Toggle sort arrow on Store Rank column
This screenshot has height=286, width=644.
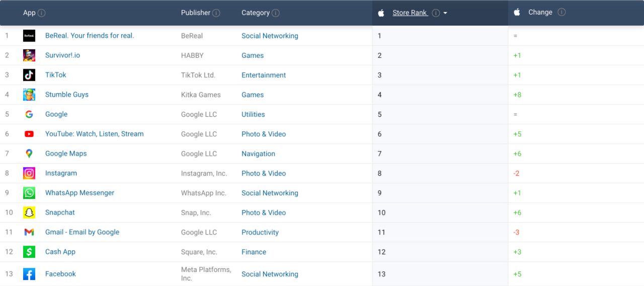pyautogui.click(x=445, y=14)
